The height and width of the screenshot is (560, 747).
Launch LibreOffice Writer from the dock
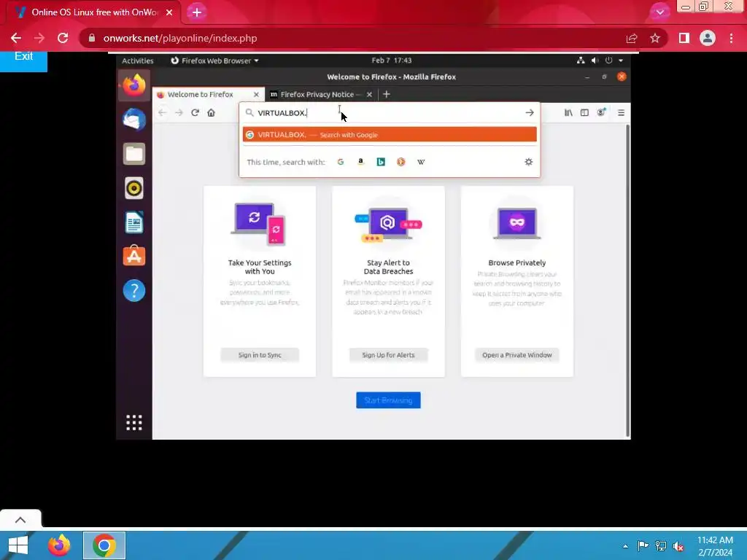[134, 222]
